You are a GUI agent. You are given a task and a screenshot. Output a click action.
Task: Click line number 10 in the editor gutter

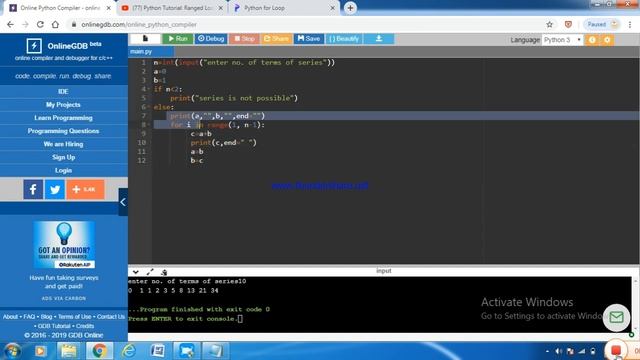(141, 143)
